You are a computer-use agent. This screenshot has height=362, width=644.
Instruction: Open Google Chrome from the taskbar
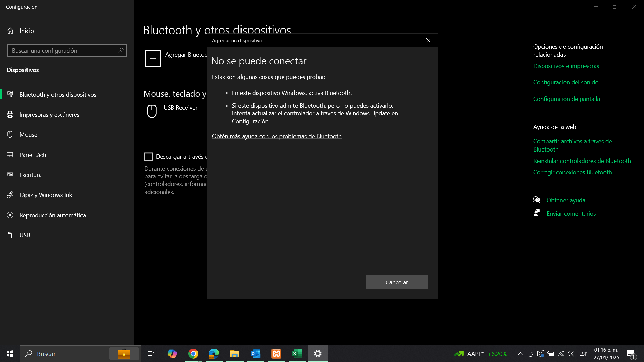click(193, 354)
